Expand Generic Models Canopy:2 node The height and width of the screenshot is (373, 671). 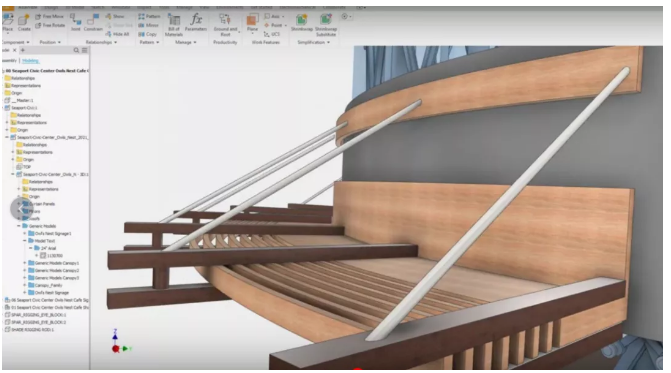(25, 270)
